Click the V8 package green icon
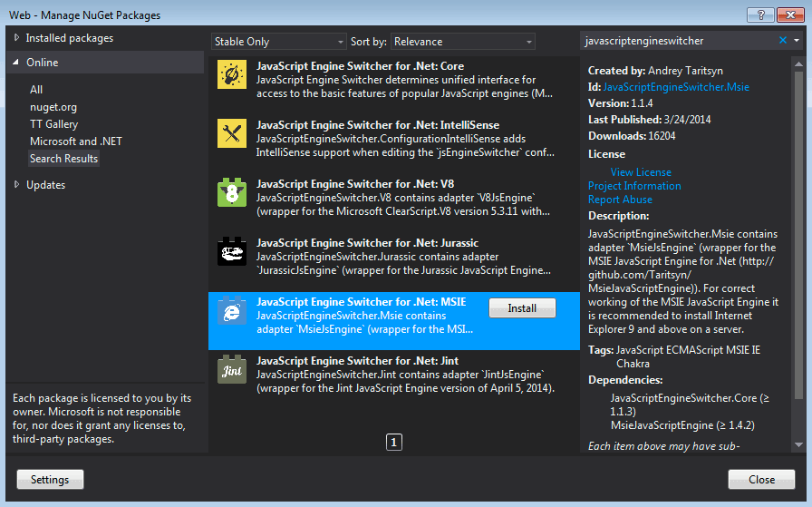 [231, 192]
